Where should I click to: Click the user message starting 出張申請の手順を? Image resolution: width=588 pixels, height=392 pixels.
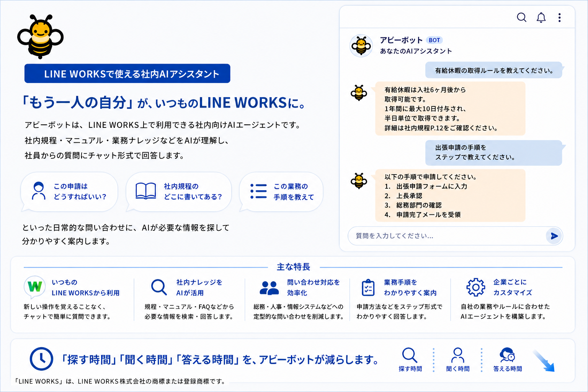(494, 152)
